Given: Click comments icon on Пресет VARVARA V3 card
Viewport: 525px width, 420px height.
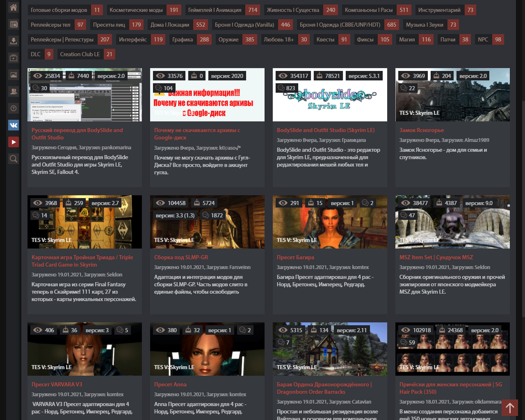Looking at the screenshot, I should coord(120,330).
